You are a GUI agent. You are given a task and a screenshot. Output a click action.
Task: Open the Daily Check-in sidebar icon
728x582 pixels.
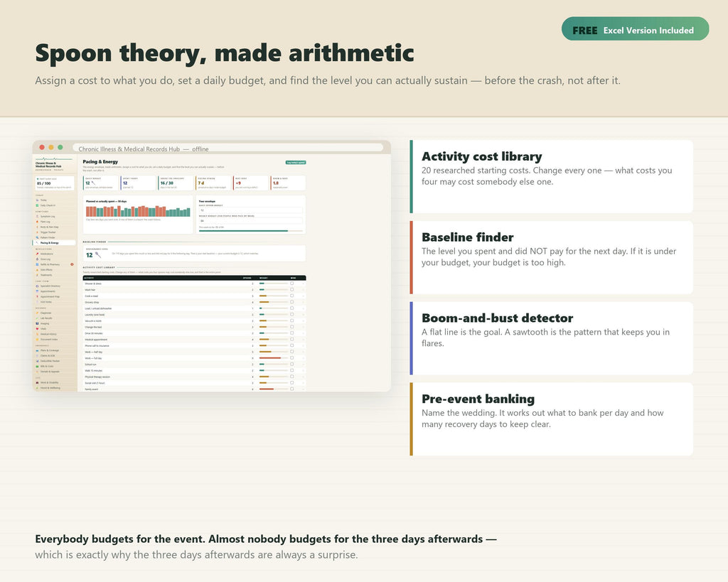(37, 205)
